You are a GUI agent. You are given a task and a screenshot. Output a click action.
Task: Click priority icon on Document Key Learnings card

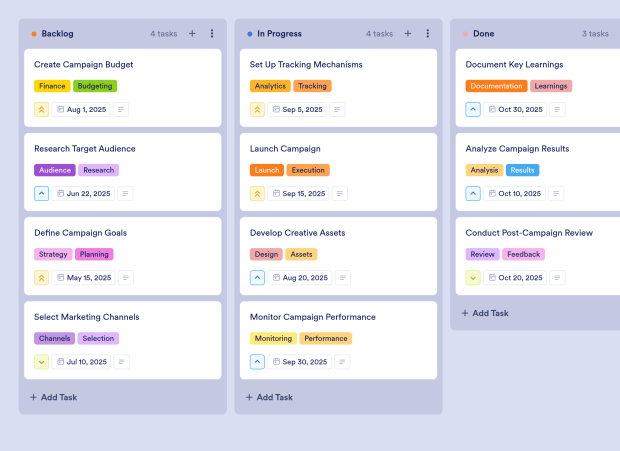473,109
